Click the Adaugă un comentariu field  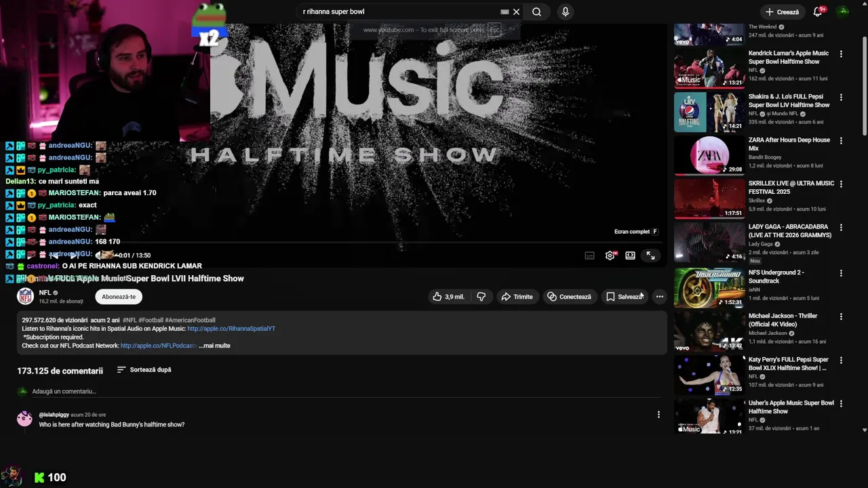click(x=346, y=391)
